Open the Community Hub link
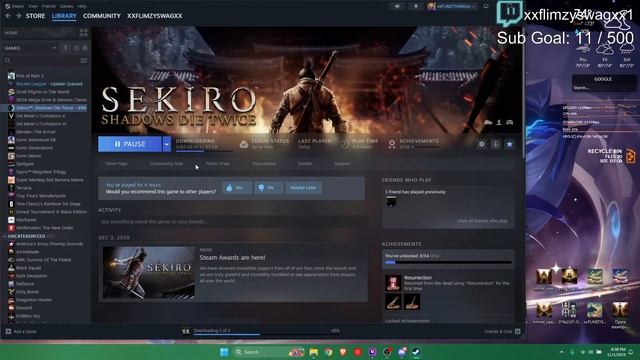 [166, 164]
